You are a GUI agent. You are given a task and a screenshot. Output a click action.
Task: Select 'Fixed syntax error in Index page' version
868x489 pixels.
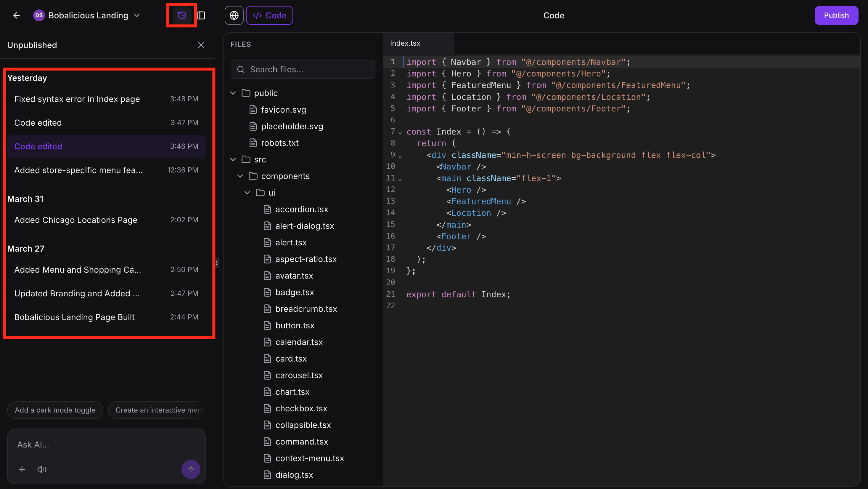[77, 99]
